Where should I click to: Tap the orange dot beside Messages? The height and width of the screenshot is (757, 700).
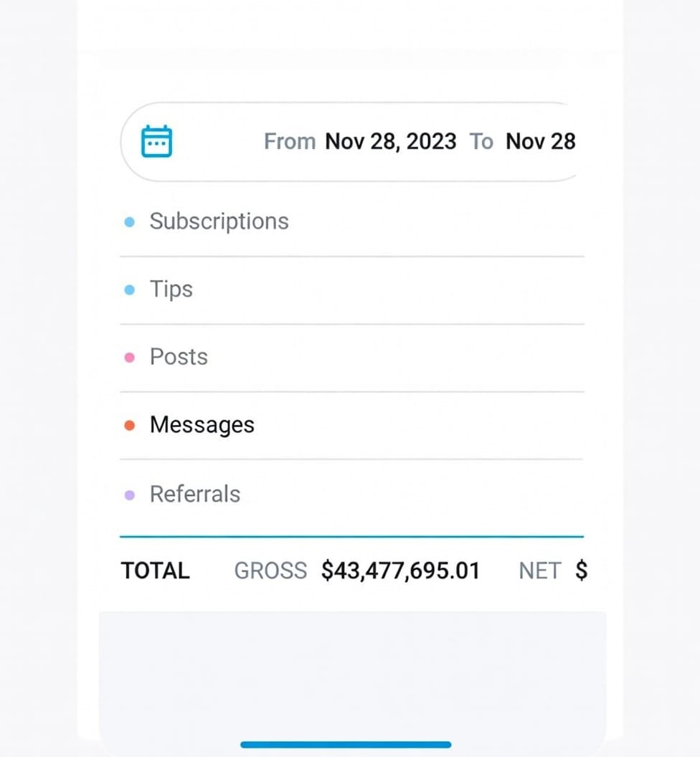coord(130,426)
